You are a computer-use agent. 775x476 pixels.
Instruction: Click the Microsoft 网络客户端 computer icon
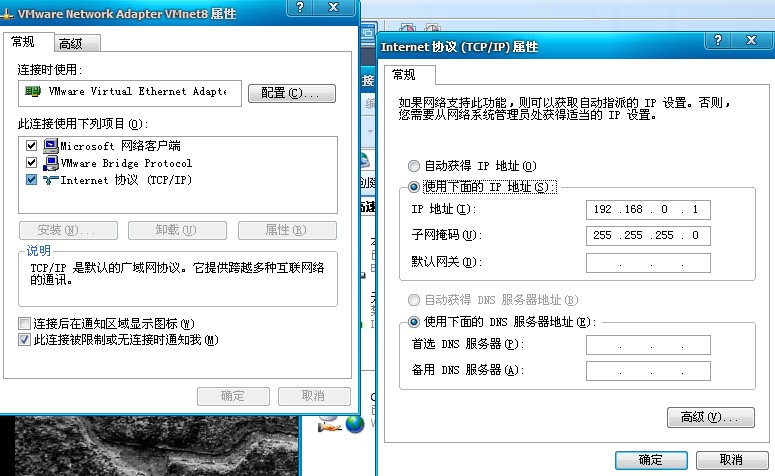pyautogui.click(x=50, y=145)
